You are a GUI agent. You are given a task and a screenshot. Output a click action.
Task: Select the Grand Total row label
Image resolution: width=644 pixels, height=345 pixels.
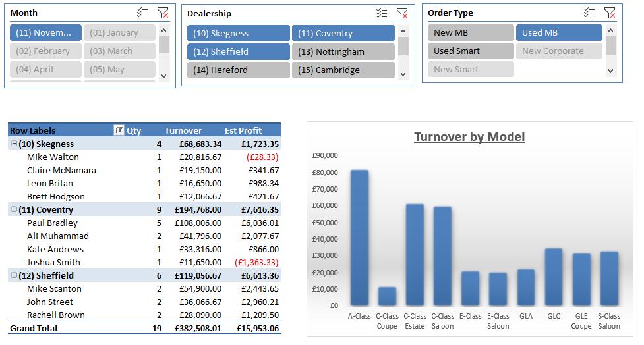coord(33,328)
